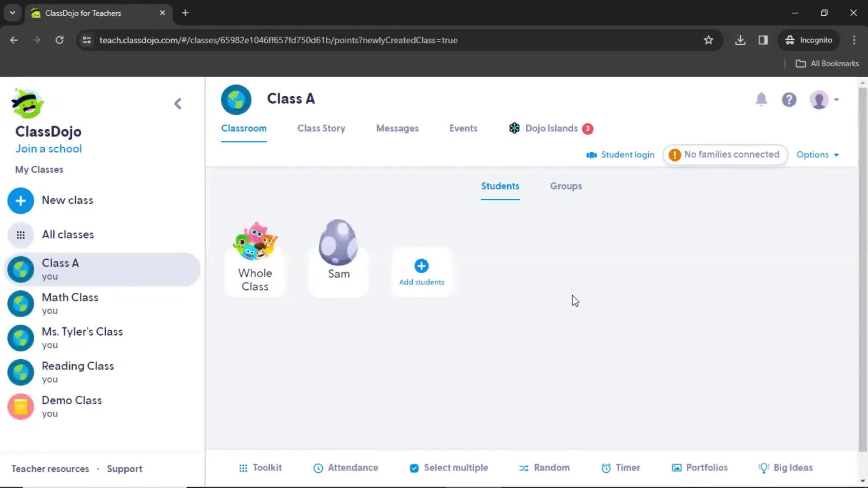This screenshot has width=868, height=488.
Task: Open Math Class from the sidebar
Action: click(x=102, y=304)
